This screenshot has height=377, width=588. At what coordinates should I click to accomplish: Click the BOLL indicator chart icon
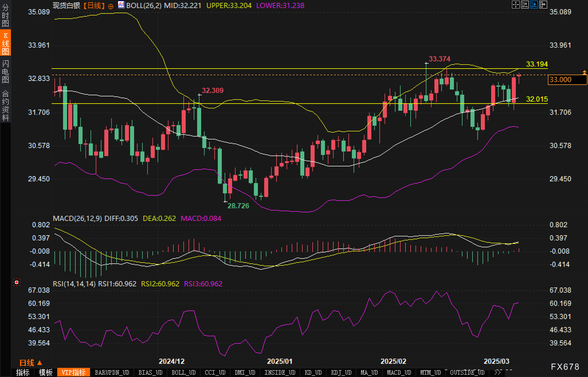121,5
